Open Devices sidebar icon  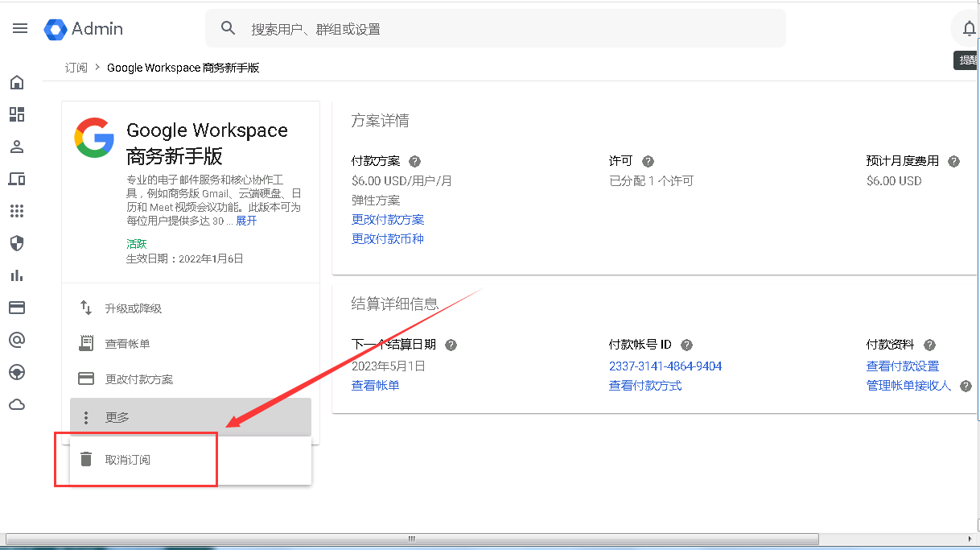[x=17, y=179]
